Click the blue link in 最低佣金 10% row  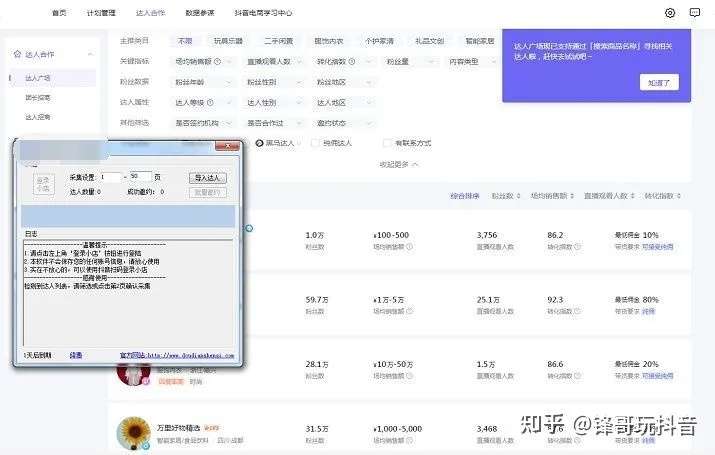point(658,247)
